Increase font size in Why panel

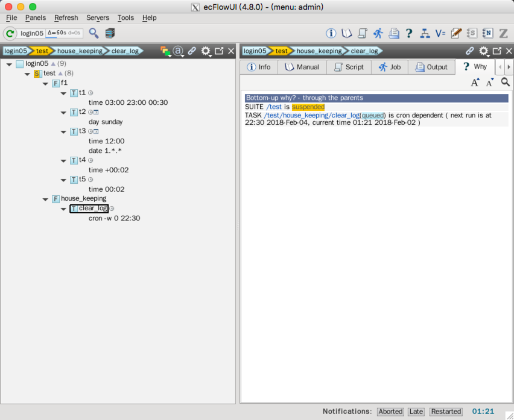point(475,82)
